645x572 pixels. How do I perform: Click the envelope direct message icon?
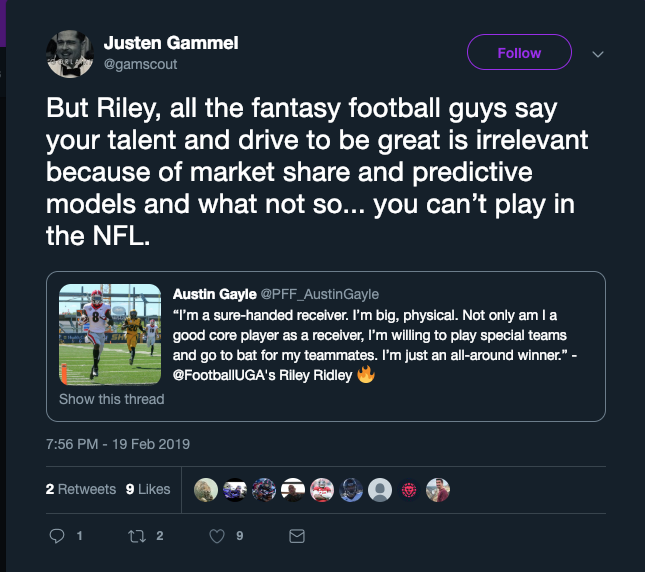pyautogui.click(x=296, y=537)
